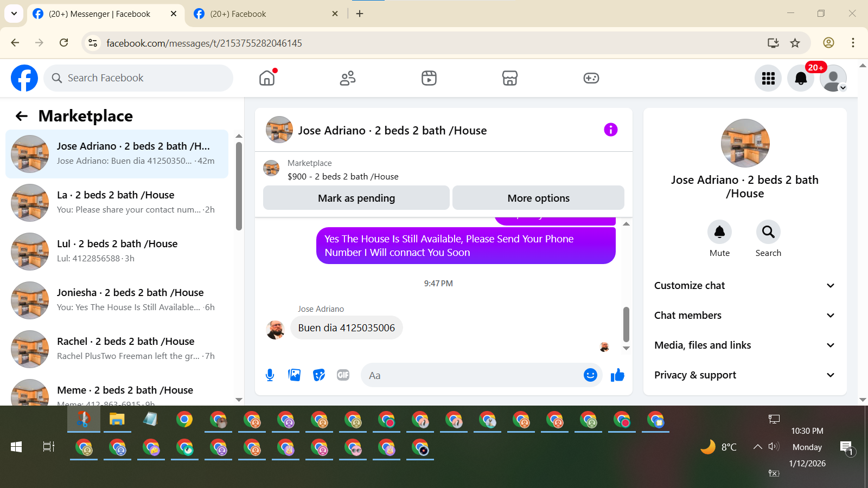This screenshot has height=488, width=868.
Task: Click the large listing photo in right panel
Action: click(745, 143)
